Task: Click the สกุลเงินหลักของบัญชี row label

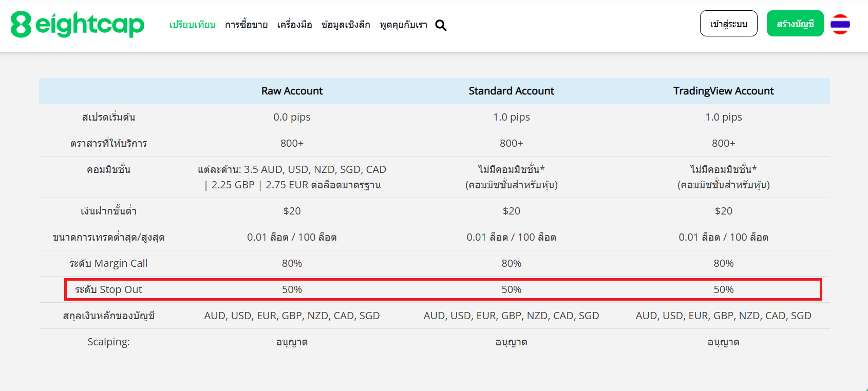Action: pyautogui.click(x=108, y=316)
